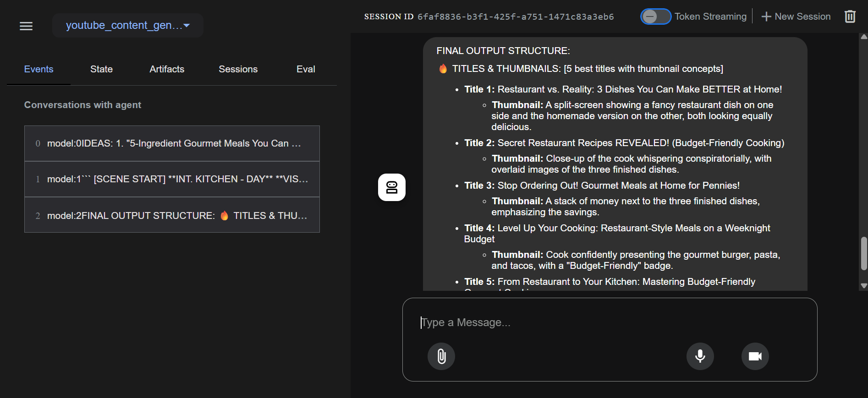Viewport: 868px width, 398px height.
Task: Select event 0 model IDEAS row
Action: coord(172,143)
